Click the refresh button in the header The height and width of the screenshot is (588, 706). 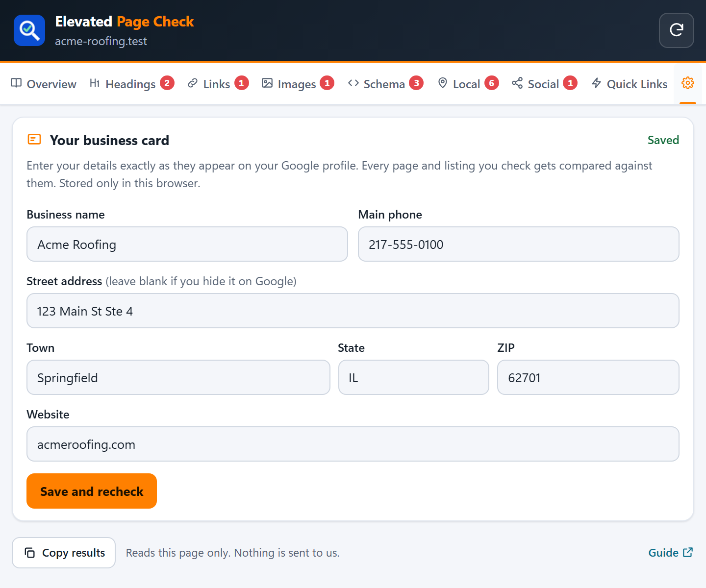[676, 30]
